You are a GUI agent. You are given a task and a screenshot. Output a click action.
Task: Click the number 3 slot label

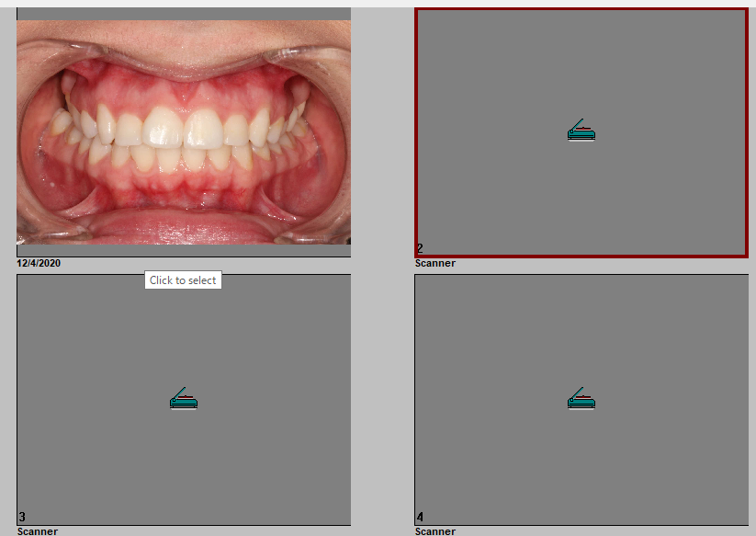pyautogui.click(x=22, y=517)
